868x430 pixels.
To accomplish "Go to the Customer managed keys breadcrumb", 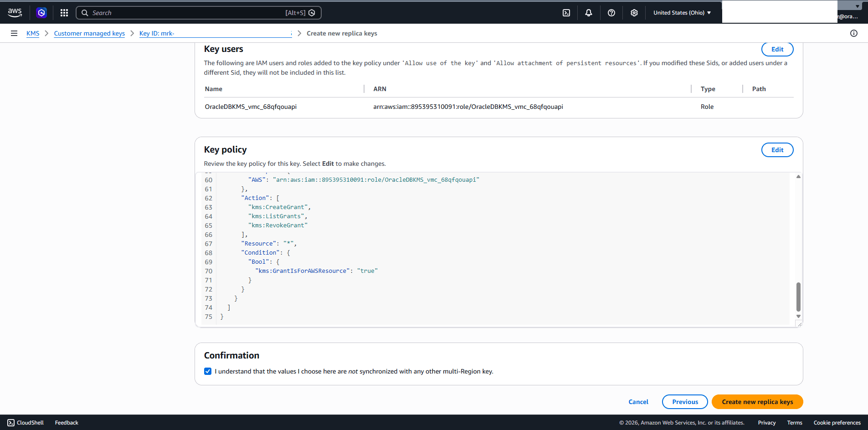I will click(x=89, y=33).
